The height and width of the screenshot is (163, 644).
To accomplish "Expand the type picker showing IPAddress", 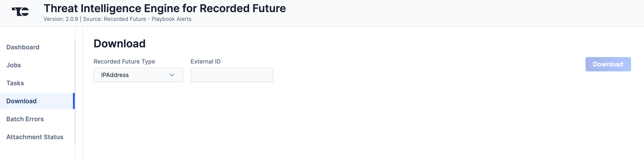I will [138, 75].
